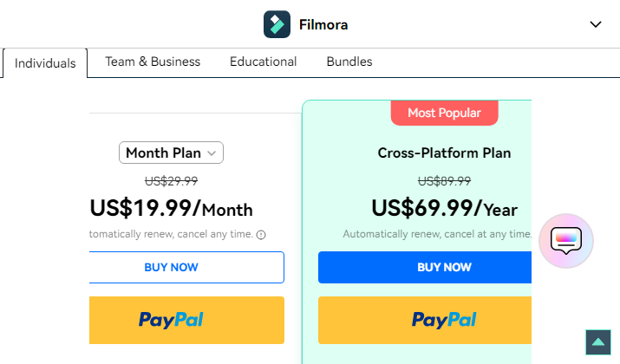Click the Filmora brand name text
Image resolution: width=620 pixels, height=364 pixels.
coord(323,25)
